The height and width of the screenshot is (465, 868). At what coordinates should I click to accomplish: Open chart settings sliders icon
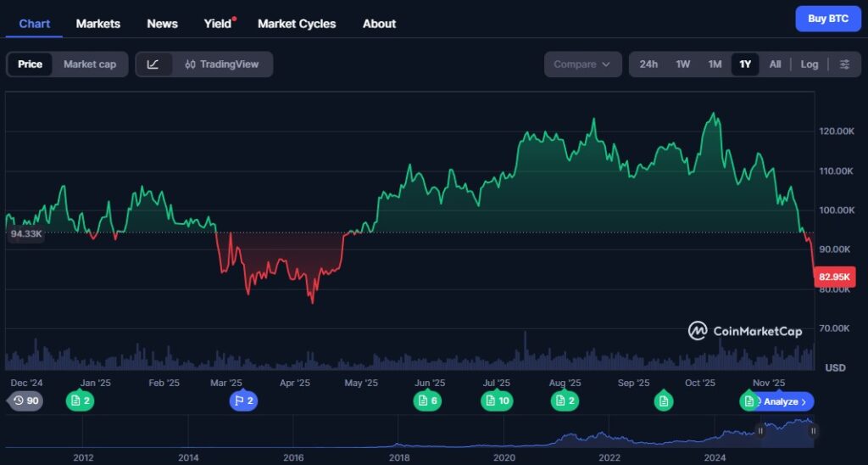pos(845,64)
